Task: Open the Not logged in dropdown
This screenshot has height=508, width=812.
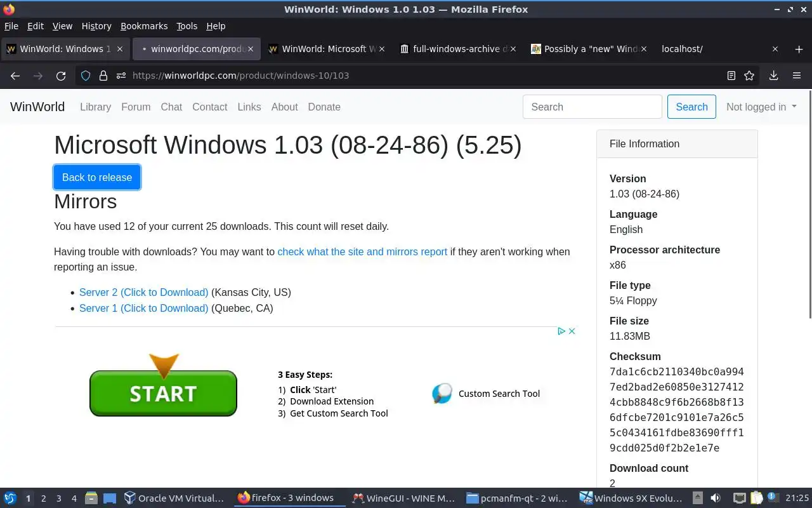Action: coord(761,107)
